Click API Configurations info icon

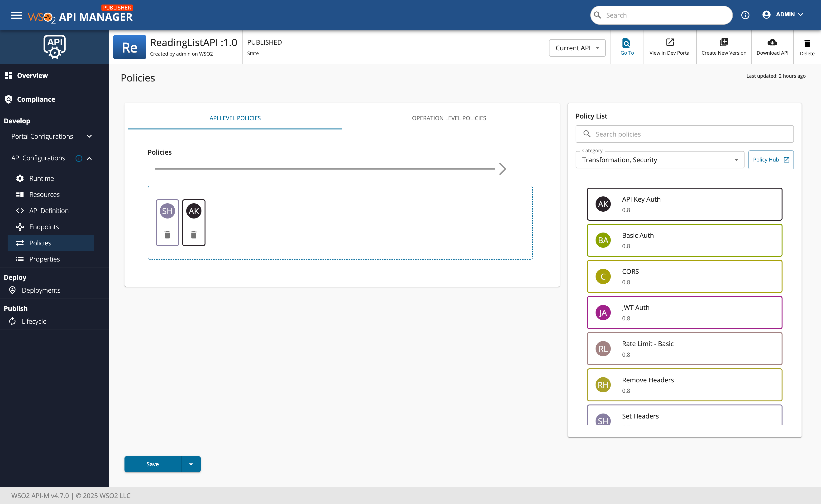[x=79, y=158]
